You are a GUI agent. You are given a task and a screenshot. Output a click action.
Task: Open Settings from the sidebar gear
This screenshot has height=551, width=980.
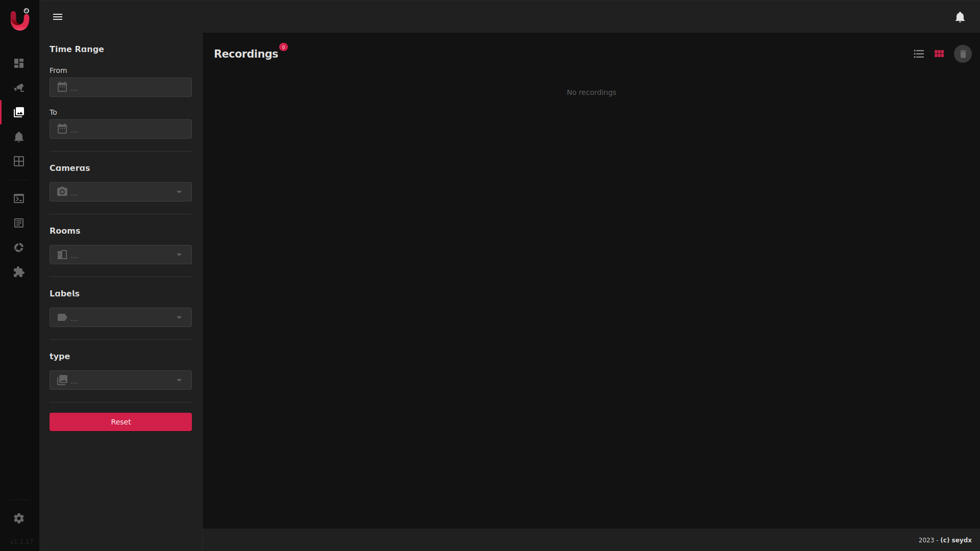pyautogui.click(x=19, y=518)
